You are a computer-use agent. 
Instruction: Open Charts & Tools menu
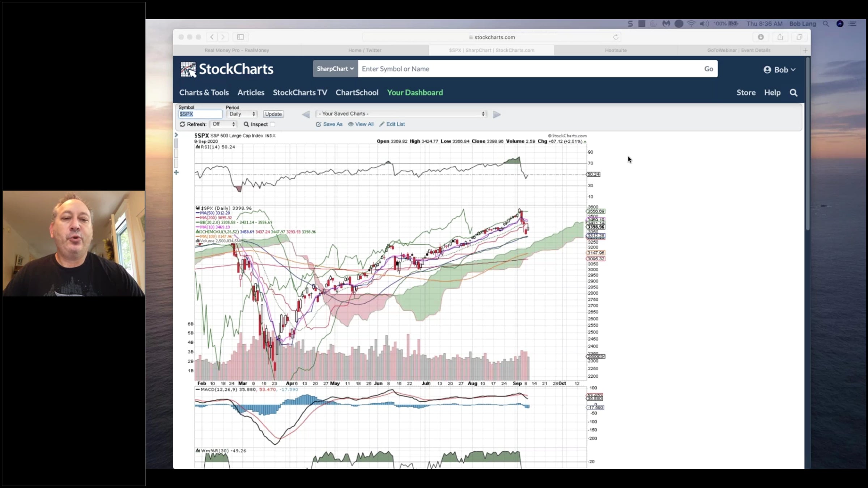point(204,93)
